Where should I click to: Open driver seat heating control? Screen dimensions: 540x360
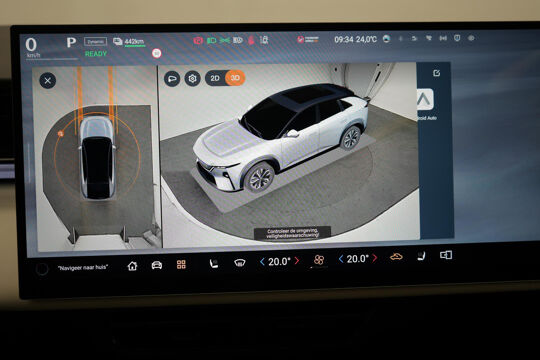click(214, 264)
